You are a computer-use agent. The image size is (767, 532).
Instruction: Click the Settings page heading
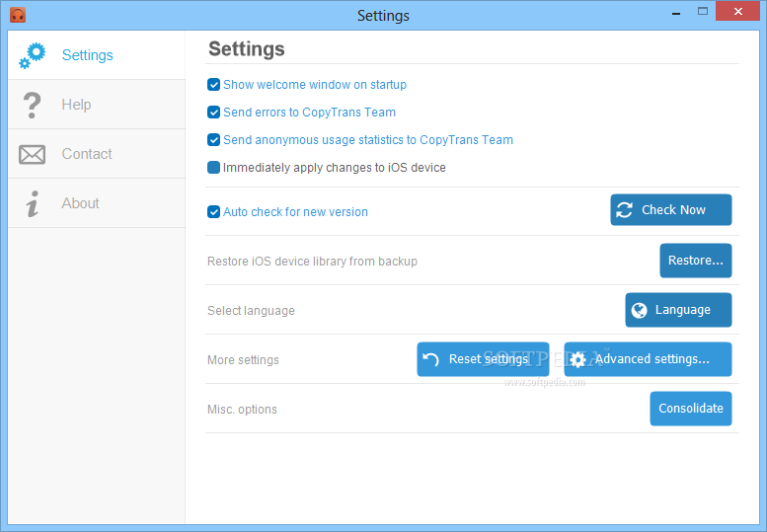click(x=247, y=49)
